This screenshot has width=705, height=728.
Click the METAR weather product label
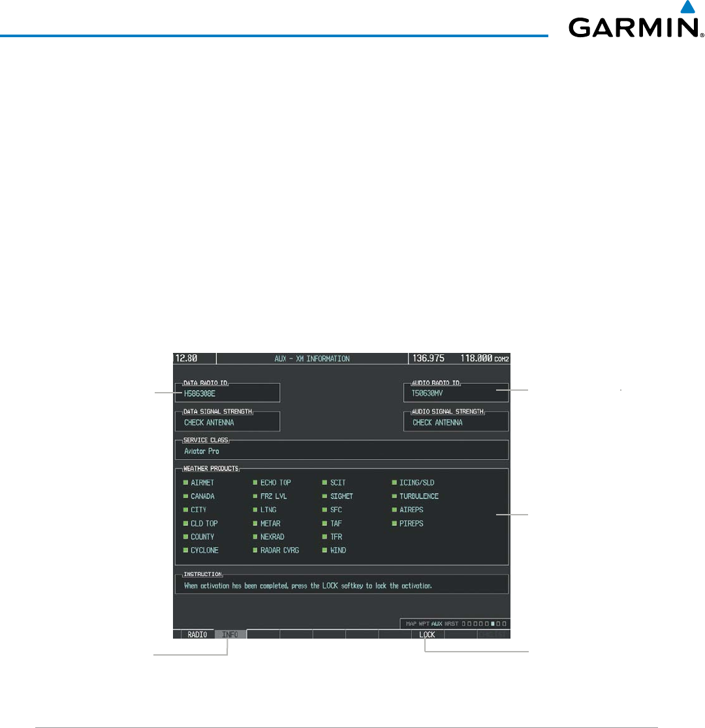[x=270, y=523]
